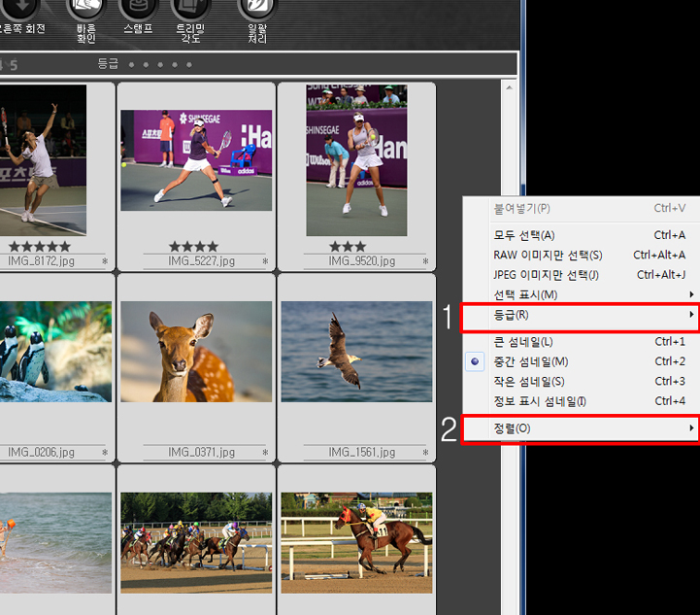Expand the 등급(R) rating submenu
The image size is (700, 615).
click(x=582, y=316)
